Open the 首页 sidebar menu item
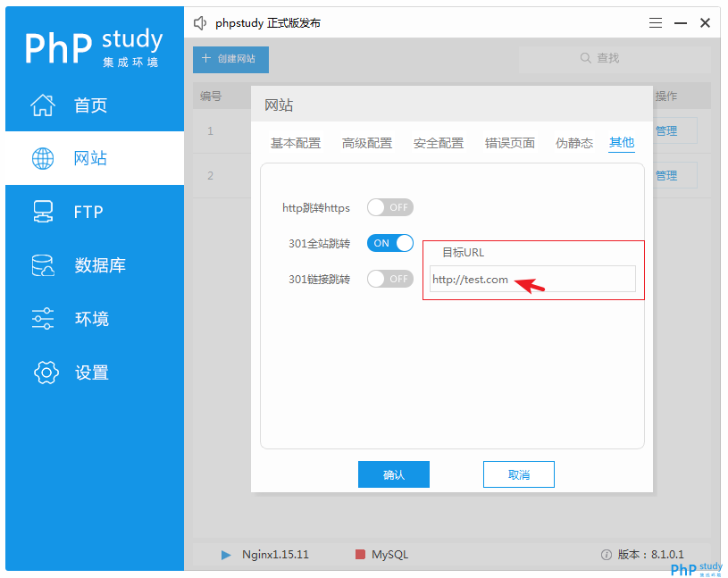Image resolution: width=728 pixels, height=578 pixels. coord(95,105)
